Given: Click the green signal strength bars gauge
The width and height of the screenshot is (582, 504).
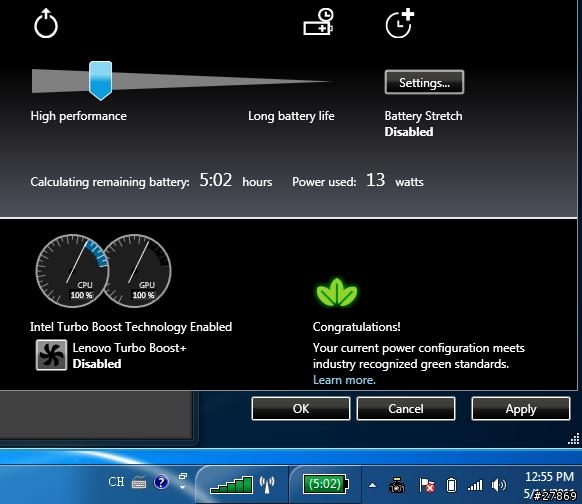Looking at the screenshot, I should point(232,485).
